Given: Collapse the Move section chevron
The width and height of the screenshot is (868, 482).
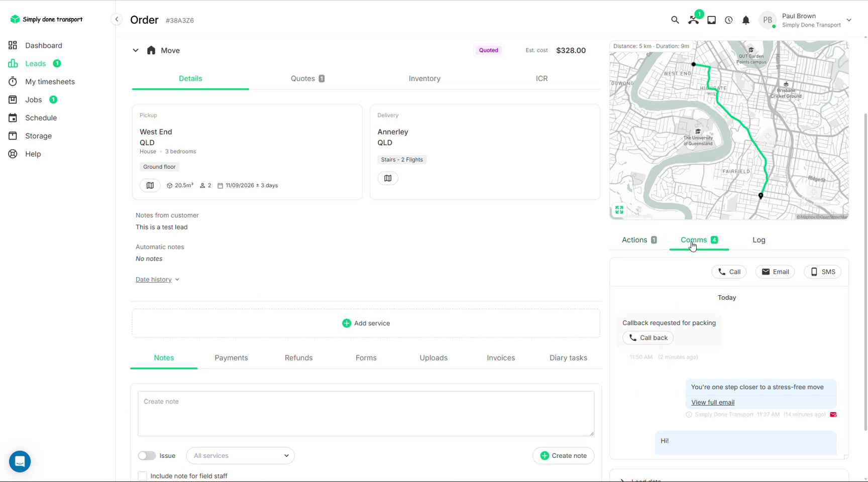Looking at the screenshot, I should [x=135, y=50].
